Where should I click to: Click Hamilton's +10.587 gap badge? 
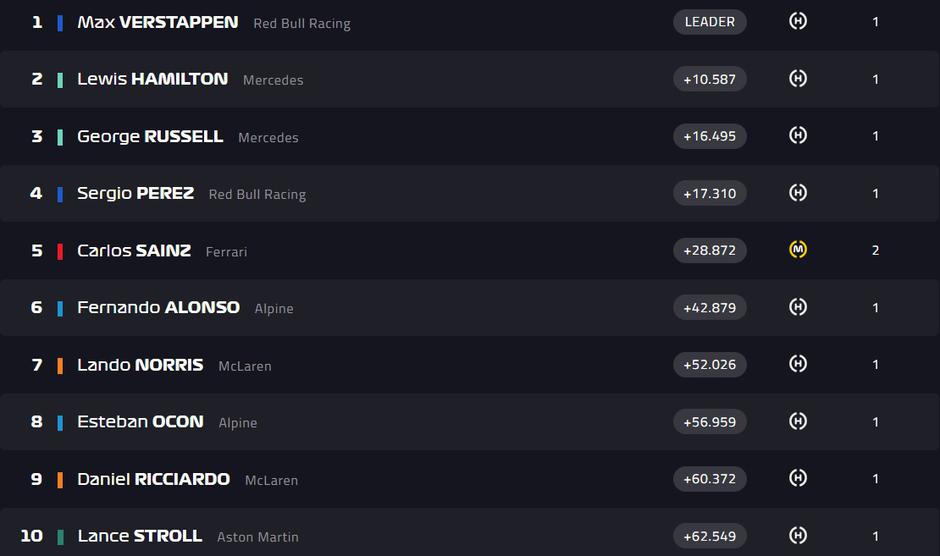(x=710, y=79)
